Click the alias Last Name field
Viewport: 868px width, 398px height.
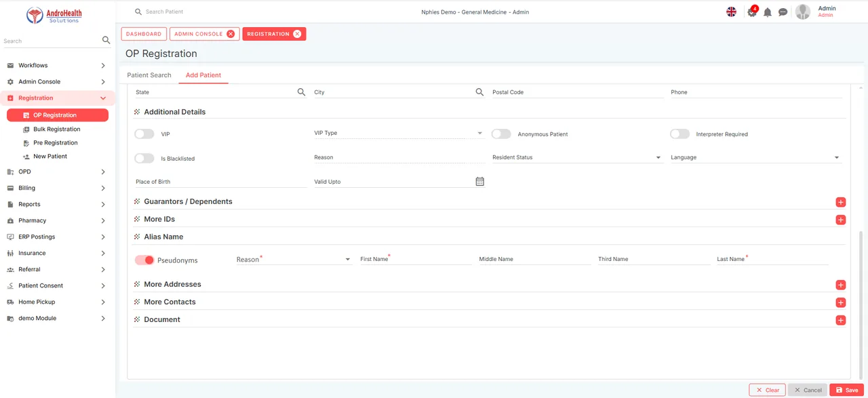(x=772, y=259)
